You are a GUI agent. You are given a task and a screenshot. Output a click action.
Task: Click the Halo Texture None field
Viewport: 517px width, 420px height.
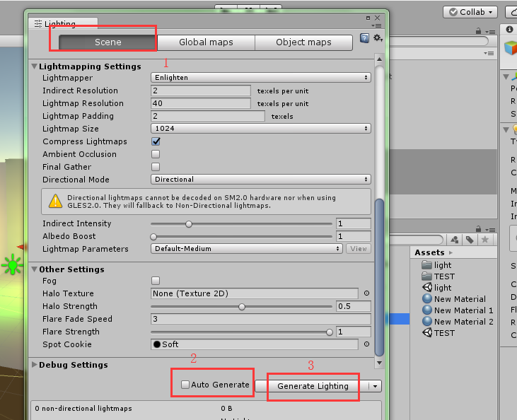tap(255, 293)
